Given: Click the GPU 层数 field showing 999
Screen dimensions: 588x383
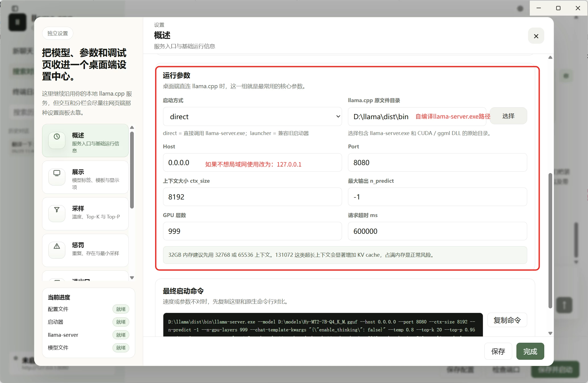Looking at the screenshot, I should click(x=252, y=231).
